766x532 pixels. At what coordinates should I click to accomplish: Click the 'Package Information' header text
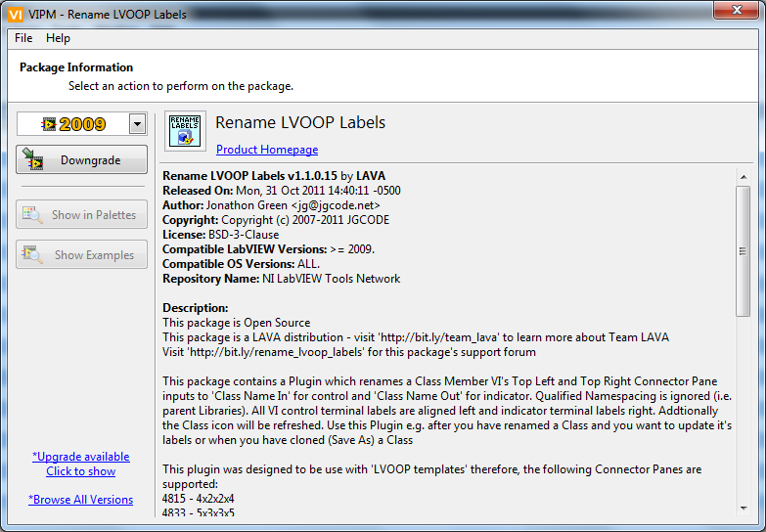(x=76, y=66)
